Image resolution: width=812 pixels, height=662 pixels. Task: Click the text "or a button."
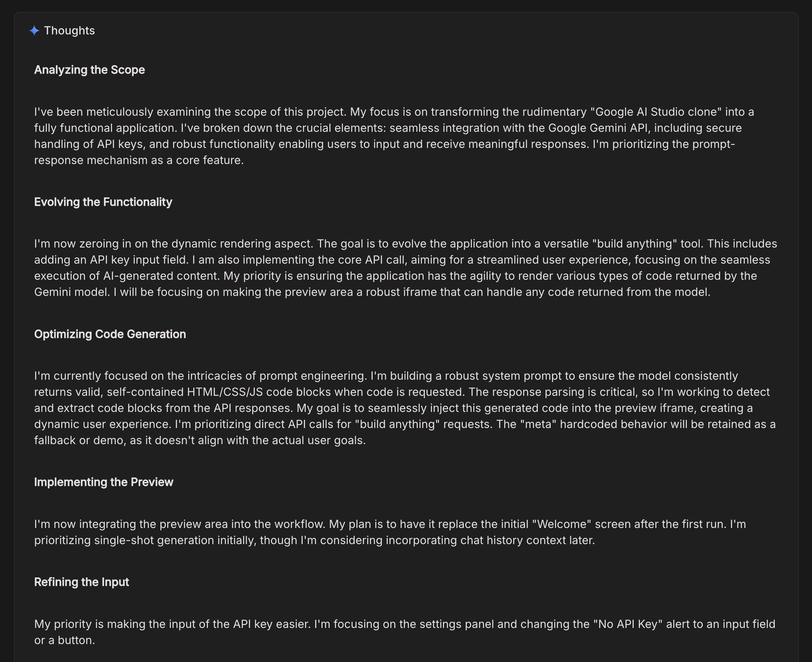coord(65,640)
